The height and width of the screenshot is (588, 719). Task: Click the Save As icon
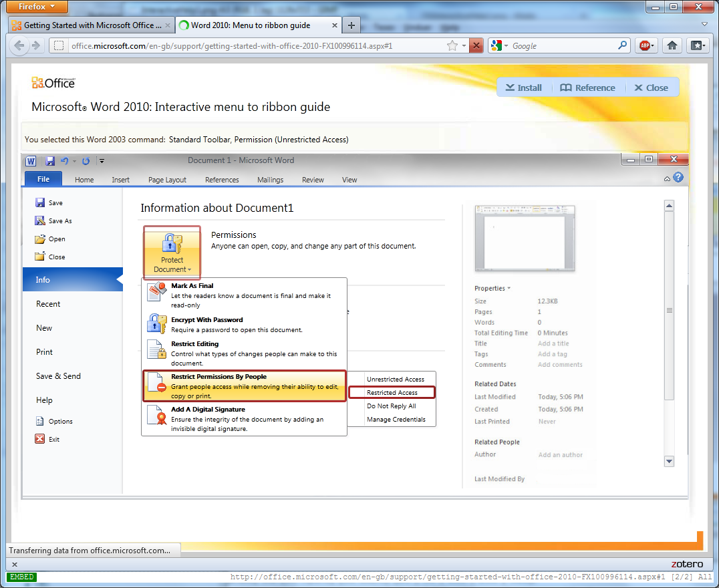pyautogui.click(x=40, y=220)
